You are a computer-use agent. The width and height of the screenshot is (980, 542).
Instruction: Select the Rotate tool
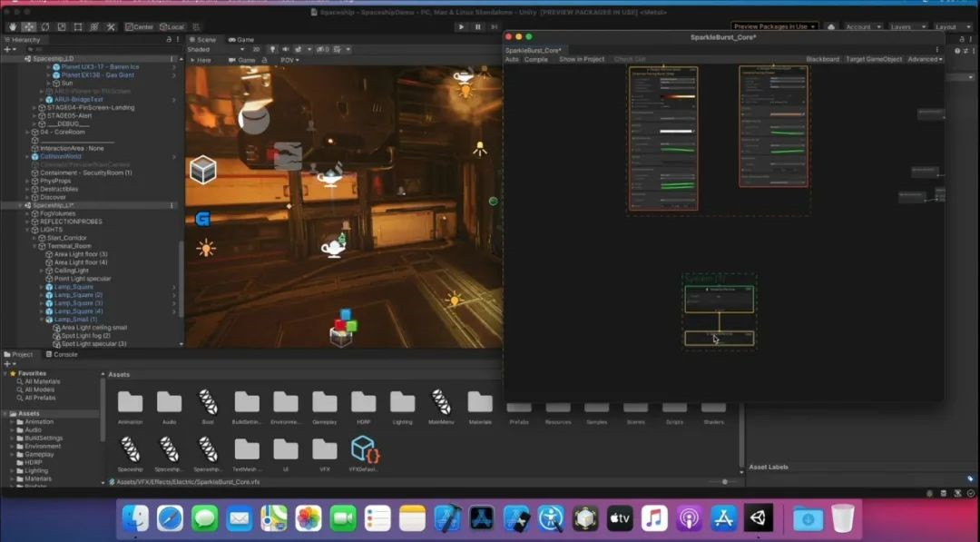(x=47, y=27)
